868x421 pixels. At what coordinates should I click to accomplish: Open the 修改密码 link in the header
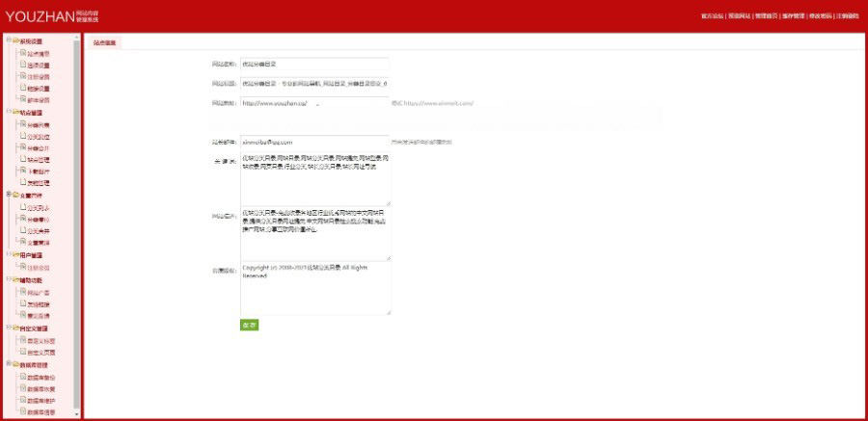pyautogui.click(x=820, y=16)
